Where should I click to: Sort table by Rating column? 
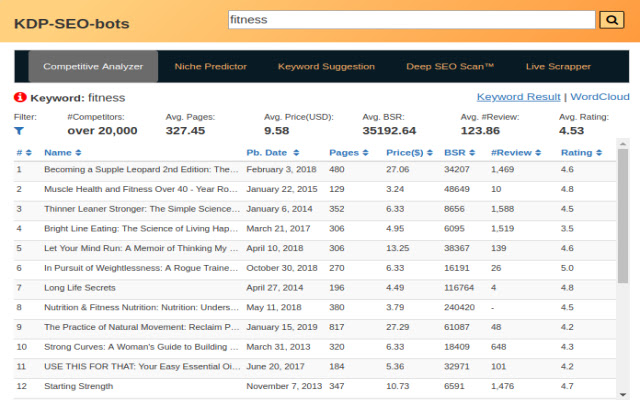[x=581, y=153]
